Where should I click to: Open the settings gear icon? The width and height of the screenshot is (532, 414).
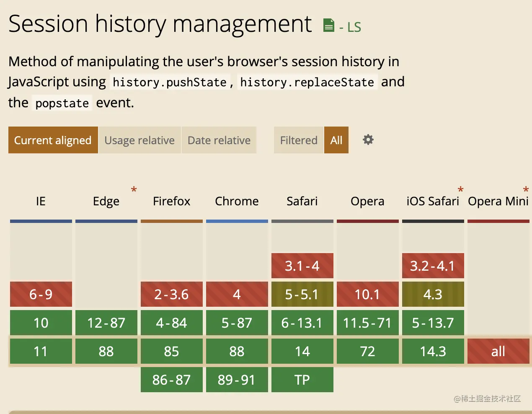click(368, 140)
